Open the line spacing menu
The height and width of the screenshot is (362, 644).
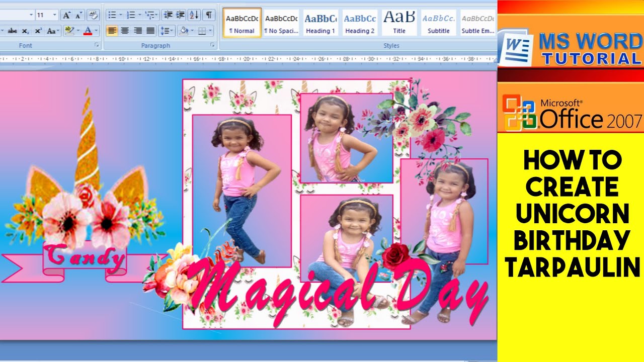tap(167, 31)
